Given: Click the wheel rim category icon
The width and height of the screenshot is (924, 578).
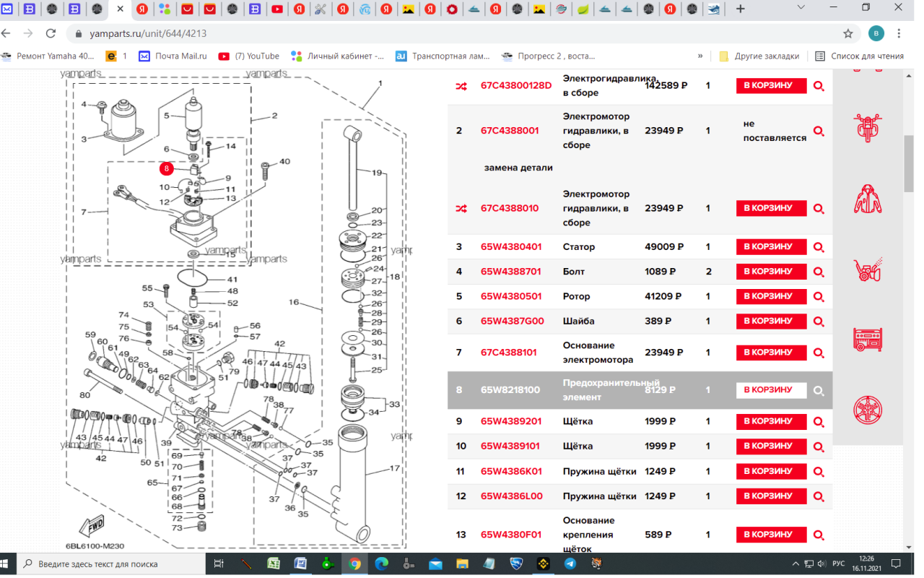Looking at the screenshot, I should click(868, 409).
